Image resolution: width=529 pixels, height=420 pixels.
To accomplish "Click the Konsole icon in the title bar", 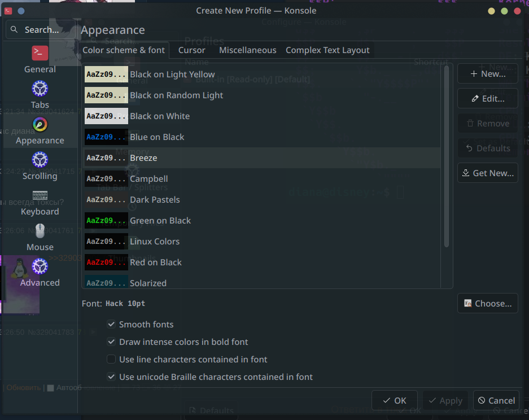I will coord(8,11).
